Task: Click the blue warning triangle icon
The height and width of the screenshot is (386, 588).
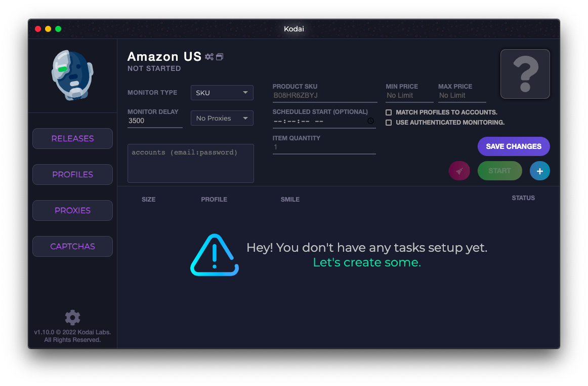Action: tap(215, 255)
